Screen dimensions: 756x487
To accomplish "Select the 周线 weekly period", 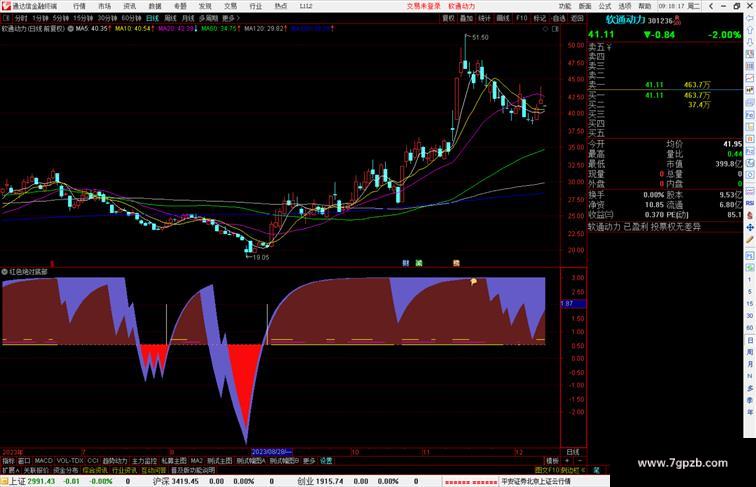I will pyautogui.click(x=170, y=18).
